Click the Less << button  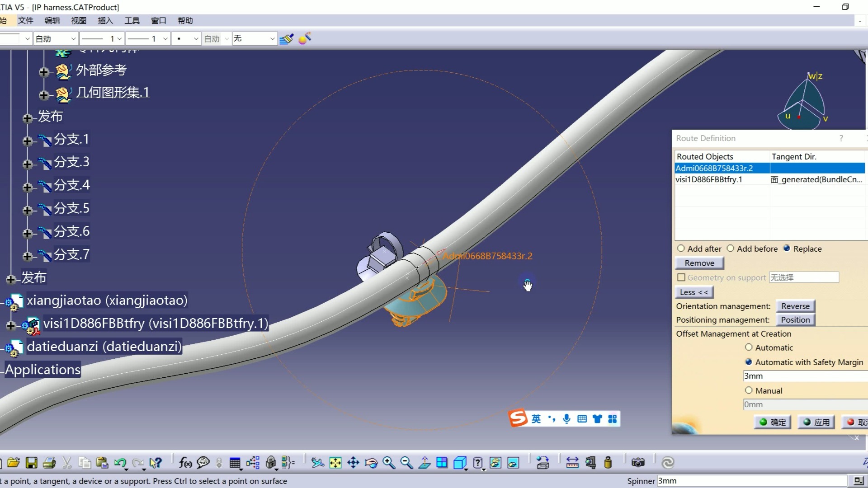point(694,292)
